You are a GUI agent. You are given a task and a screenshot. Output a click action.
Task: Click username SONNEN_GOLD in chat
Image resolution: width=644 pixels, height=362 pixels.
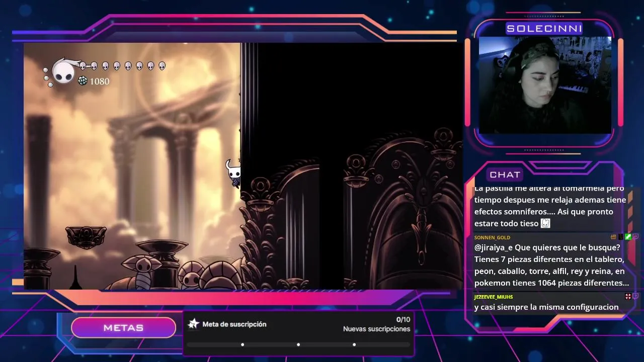492,237
